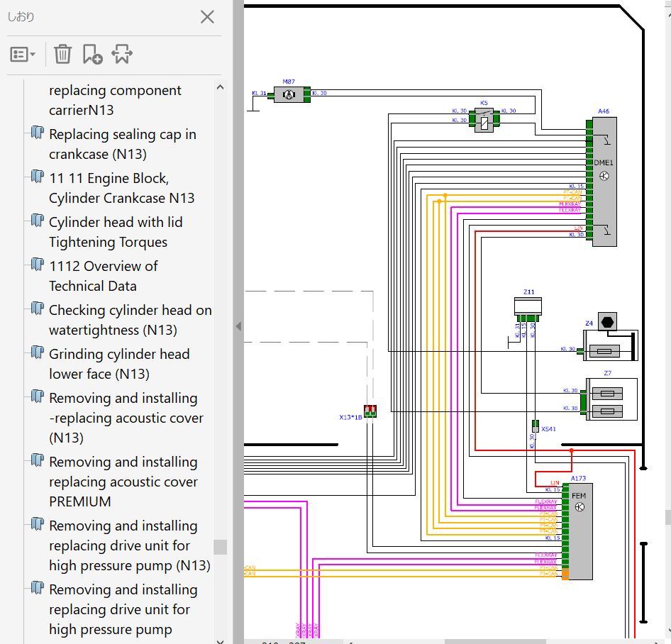671x644 pixels.
Task: Click the DME1 control unit block A46
Action: coord(604,182)
